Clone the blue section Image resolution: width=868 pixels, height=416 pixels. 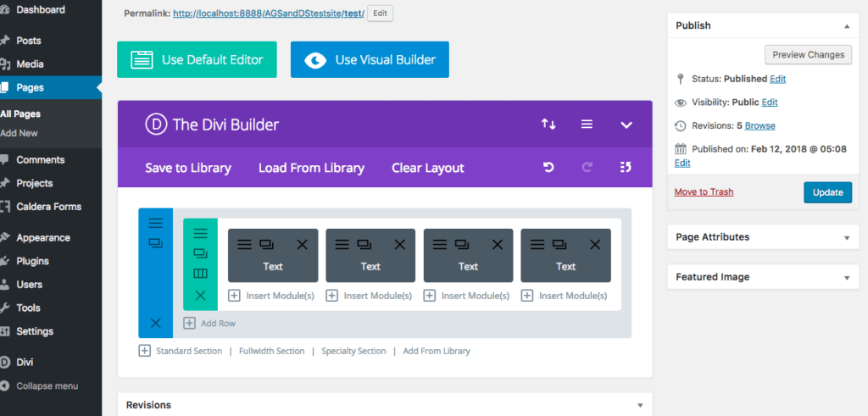(x=156, y=243)
